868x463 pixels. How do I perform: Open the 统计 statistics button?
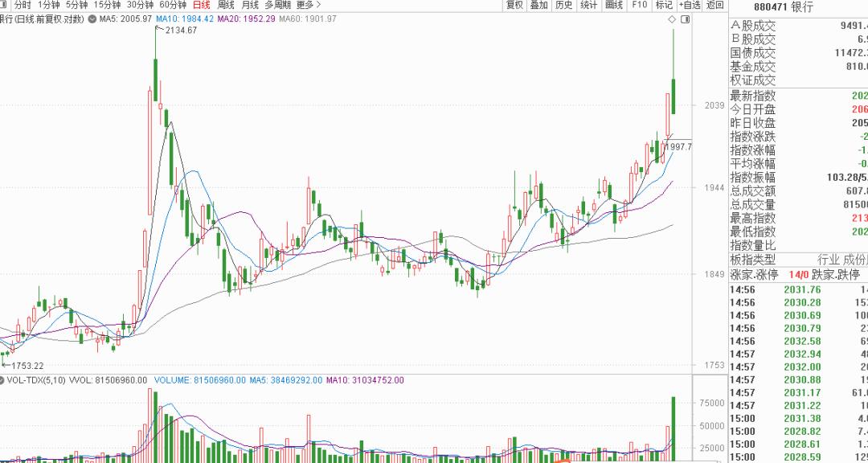[588, 5]
